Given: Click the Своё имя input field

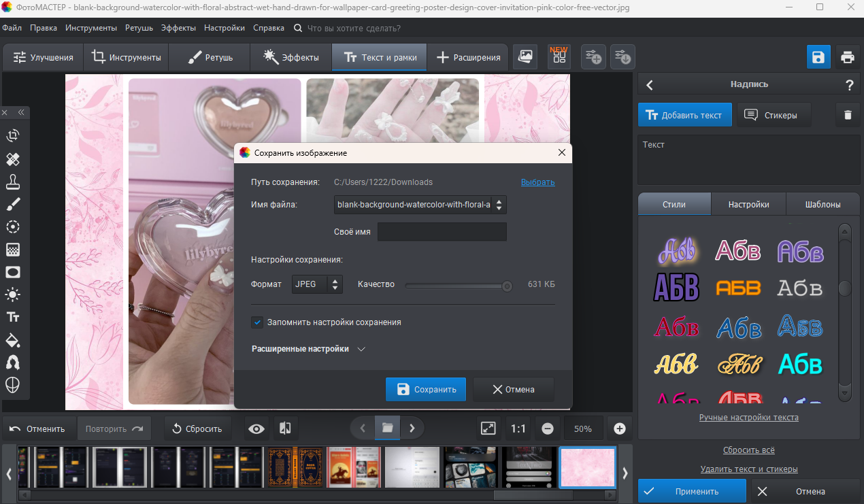Looking at the screenshot, I should (442, 232).
